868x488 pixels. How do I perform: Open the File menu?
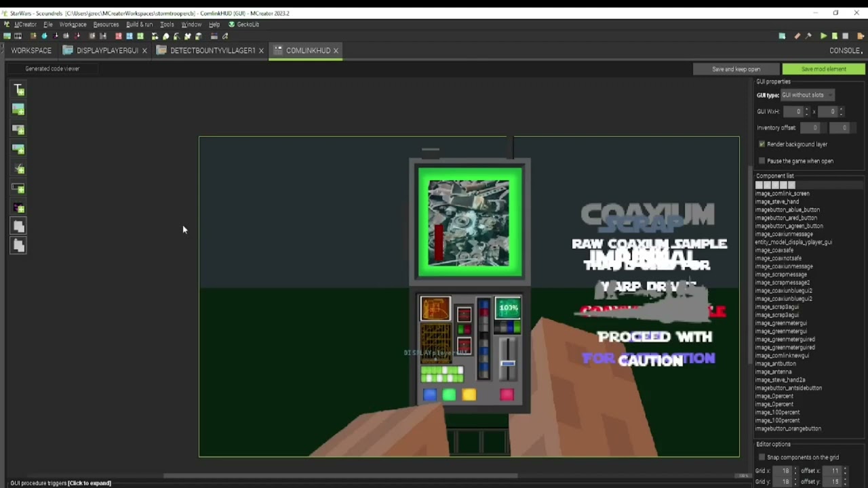[x=48, y=24]
